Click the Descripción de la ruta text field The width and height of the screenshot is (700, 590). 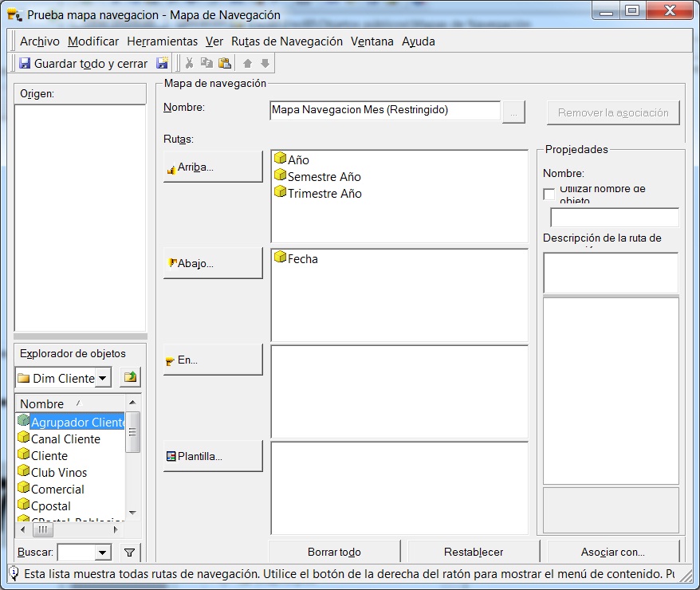[x=610, y=273]
